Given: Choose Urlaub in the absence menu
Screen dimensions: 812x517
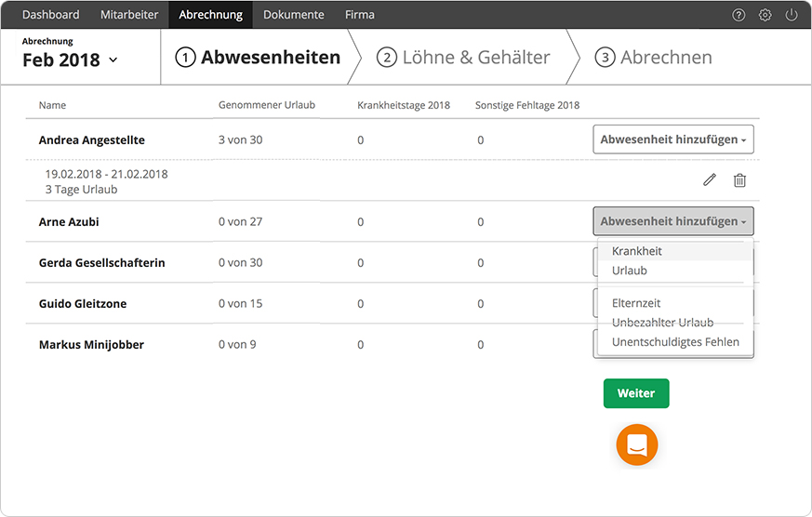Looking at the screenshot, I should (x=630, y=271).
